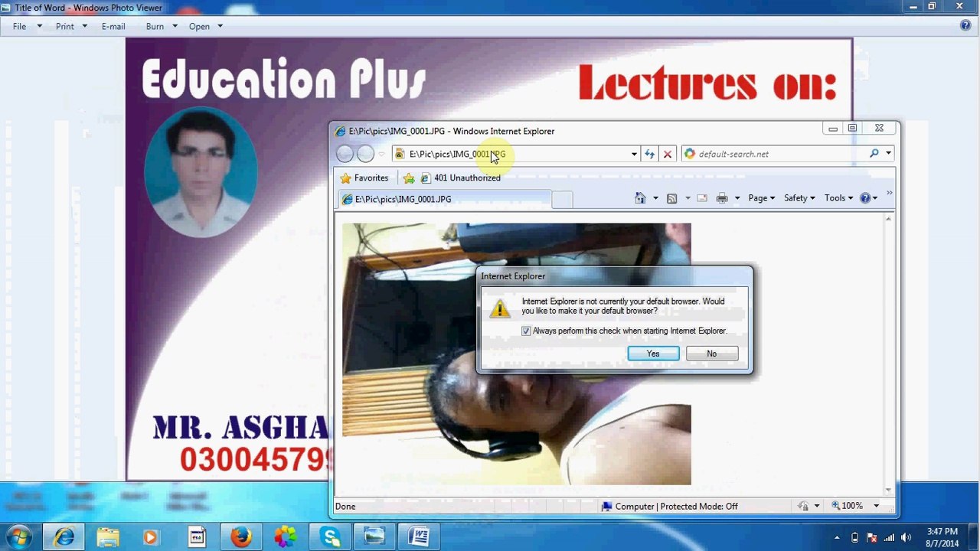Click the blue Help icon in IE command bar
This screenshot has width=980, height=551.
[x=865, y=198]
